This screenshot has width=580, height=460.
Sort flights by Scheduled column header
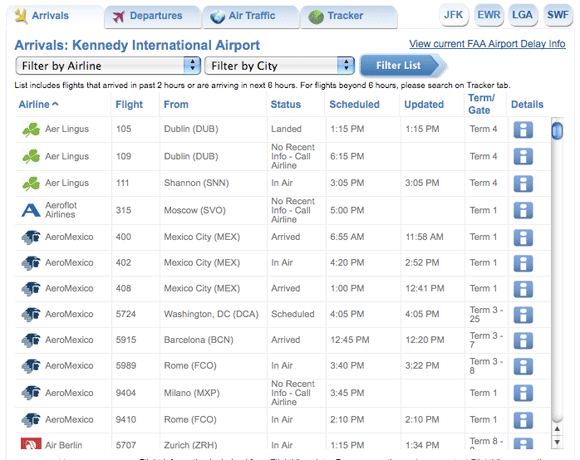[x=354, y=105]
